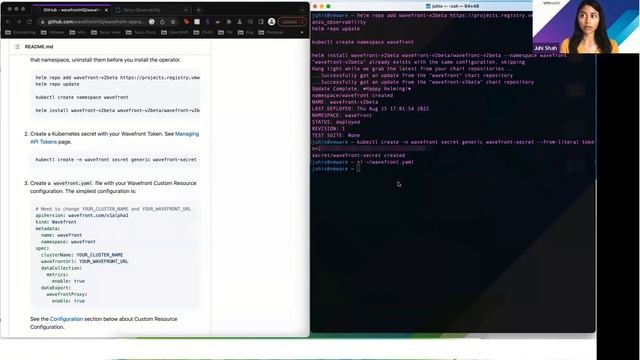
Task: Toggle the browser side panel
Action: click(x=261, y=22)
